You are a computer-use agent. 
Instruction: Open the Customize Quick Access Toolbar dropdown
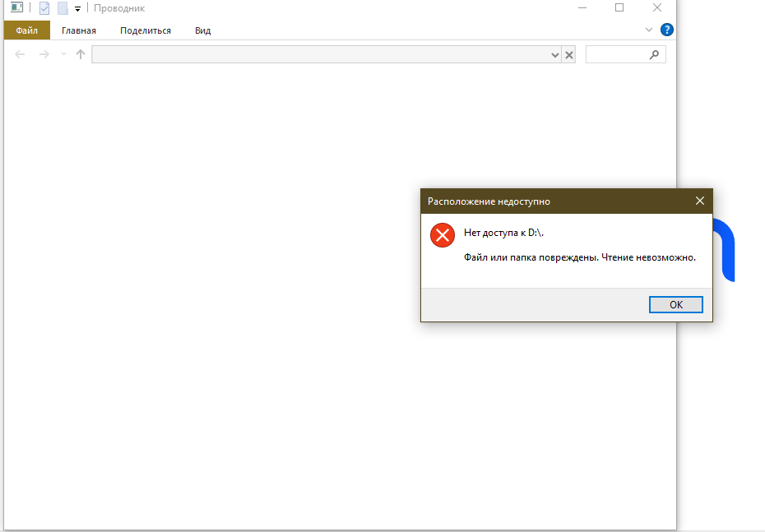pos(77,9)
